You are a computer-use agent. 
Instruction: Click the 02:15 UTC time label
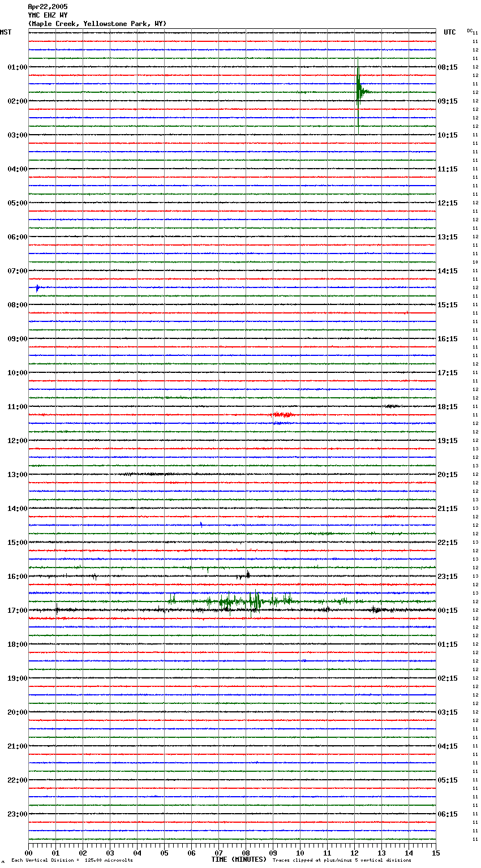(x=448, y=678)
